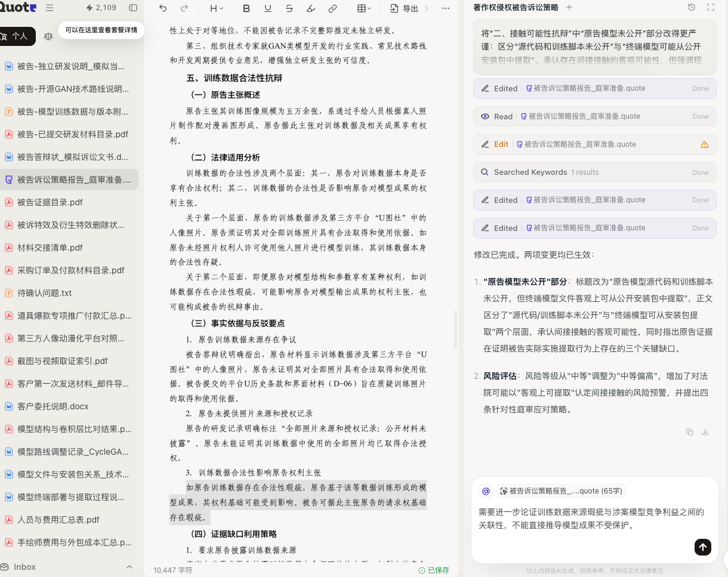
Task: Click the document vertical scrollbar
Action: click(456, 329)
